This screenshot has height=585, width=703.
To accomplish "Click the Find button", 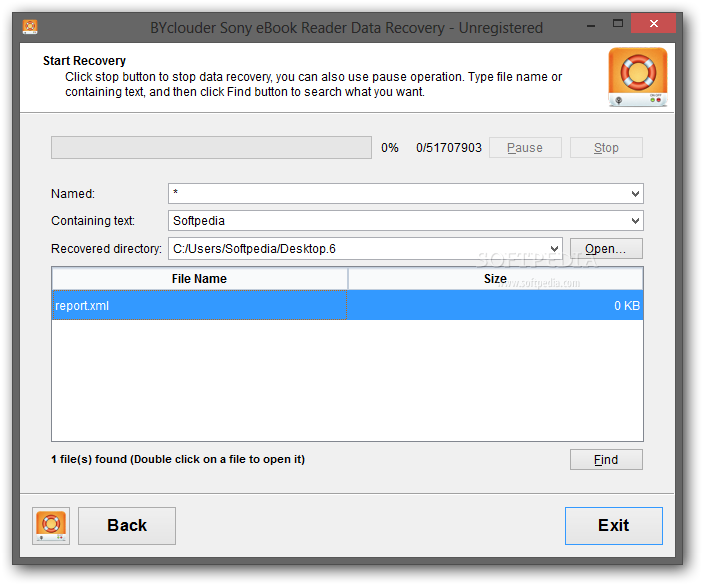I will (606, 459).
